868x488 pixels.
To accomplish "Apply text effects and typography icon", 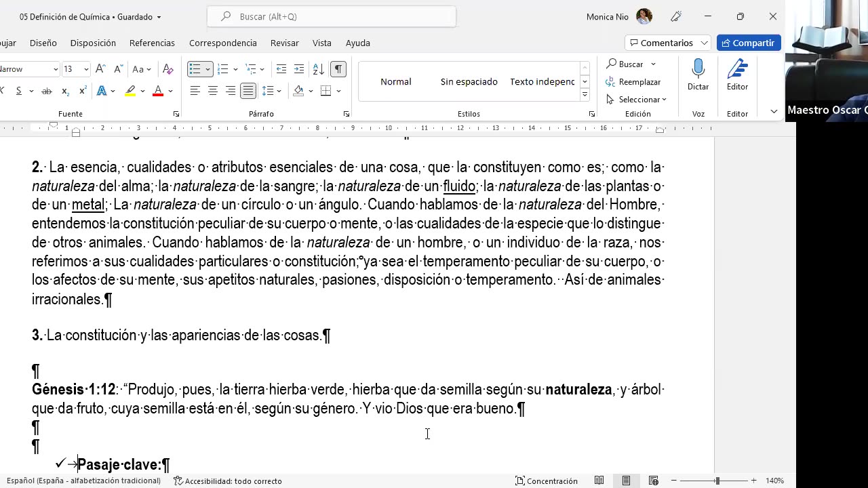I will pyautogui.click(x=102, y=91).
